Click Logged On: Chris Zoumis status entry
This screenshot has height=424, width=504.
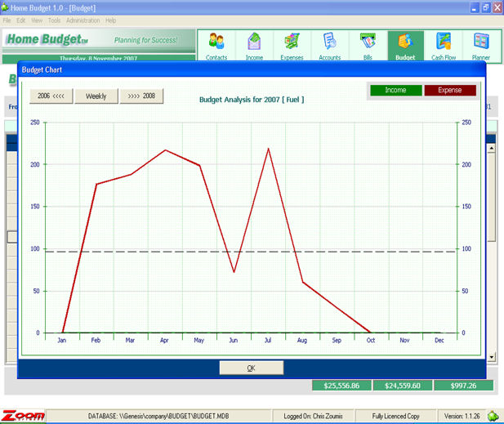click(x=313, y=416)
